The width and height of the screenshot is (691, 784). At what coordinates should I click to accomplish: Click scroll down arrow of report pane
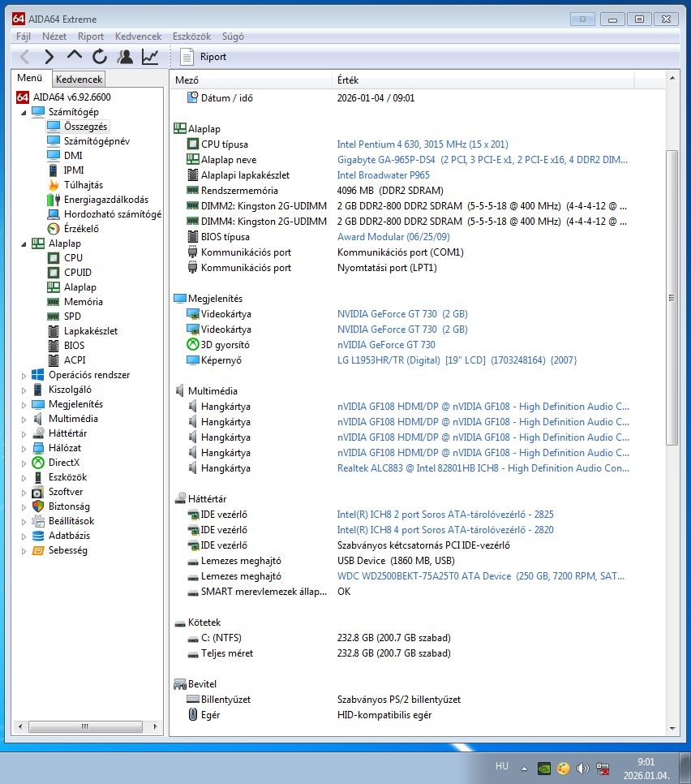672,729
